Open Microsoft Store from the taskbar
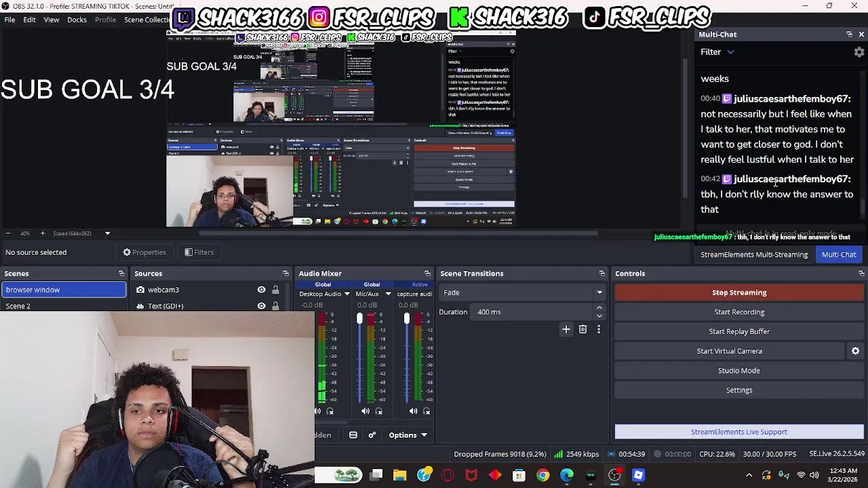The width and height of the screenshot is (868, 488). pos(519,475)
